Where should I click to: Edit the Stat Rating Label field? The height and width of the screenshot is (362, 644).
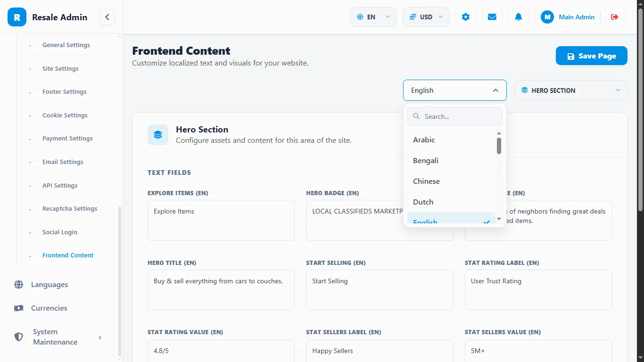538,290
